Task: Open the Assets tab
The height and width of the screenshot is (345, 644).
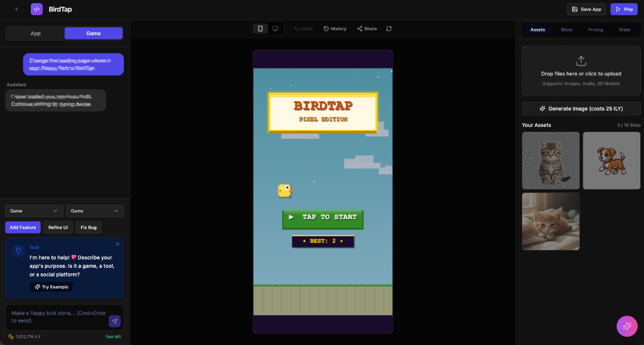Action: (537, 30)
